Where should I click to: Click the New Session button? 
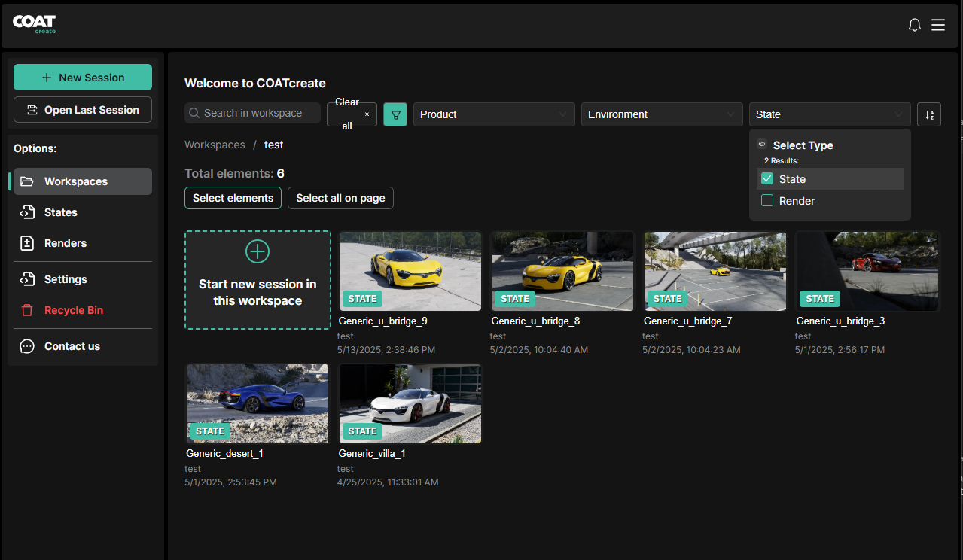(x=83, y=78)
